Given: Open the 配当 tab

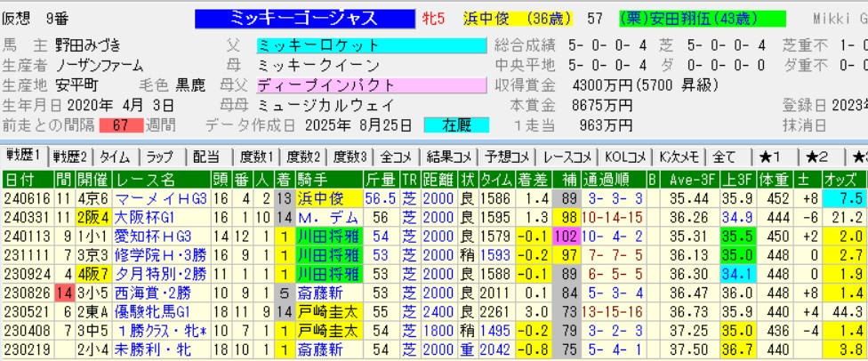Looking at the screenshot, I should (206, 156).
